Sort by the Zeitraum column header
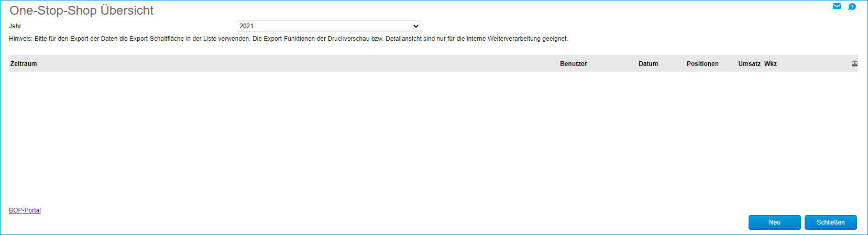This screenshot has width=868, height=235. pyautogui.click(x=24, y=64)
